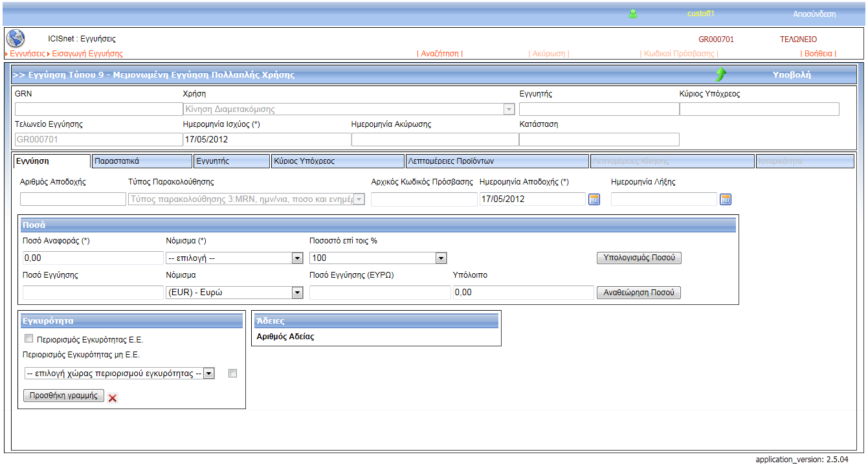The height and width of the screenshot is (470, 868).
Task: Switch to Εγγυητής tab
Action: 231,161
